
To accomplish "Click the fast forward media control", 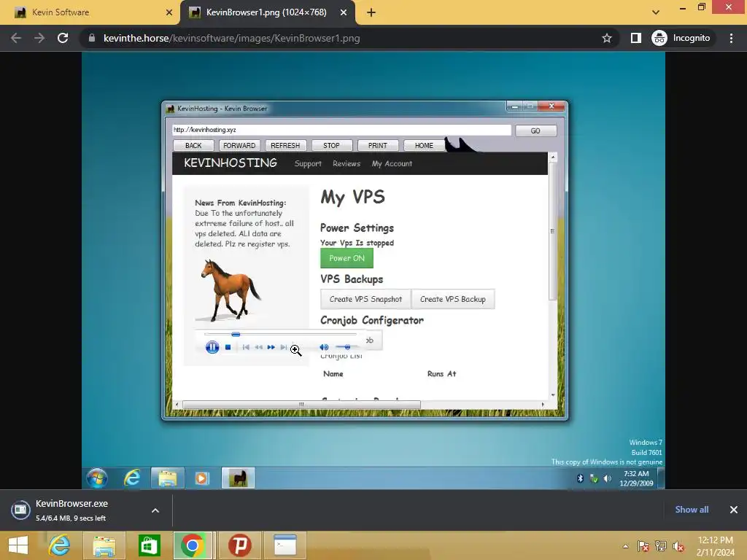I will click(x=271, y=347).
